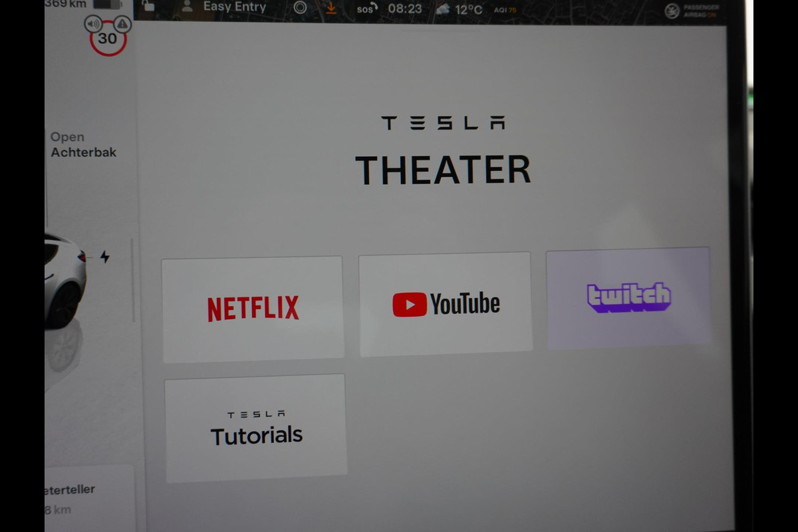
Task: Open Tesla Tutorials tile
Action: click(x=256, y=428)
